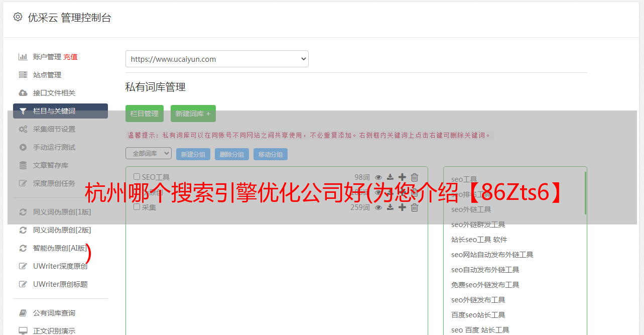Open 采集细节设置 via its gears icon

[x=23, y=129]
